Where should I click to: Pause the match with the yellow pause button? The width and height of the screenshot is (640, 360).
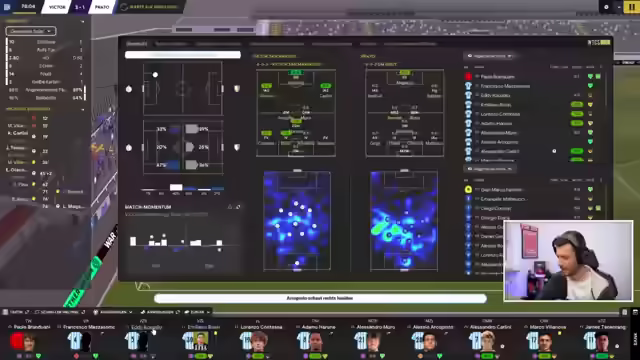point(631,7)
